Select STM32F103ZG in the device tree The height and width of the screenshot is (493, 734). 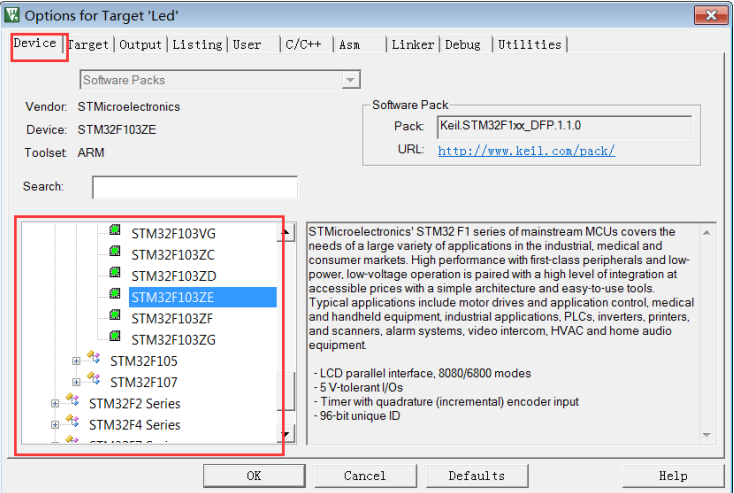click(x=173, y=340)
